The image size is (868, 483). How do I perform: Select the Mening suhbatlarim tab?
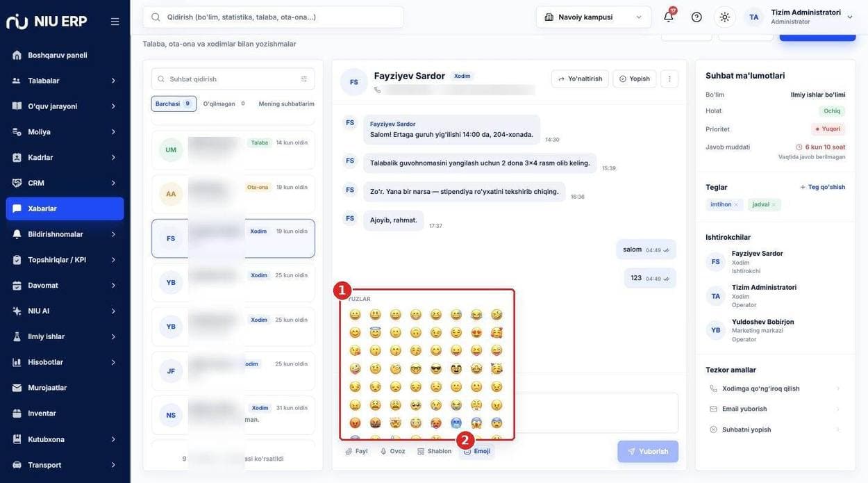pos(286,104)
